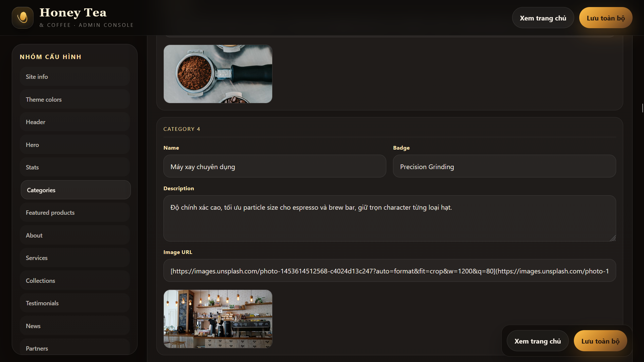Viewport: 644px width, 362px height.
Task: Open the Theme colors section
Action: click(x=75, y=99)
